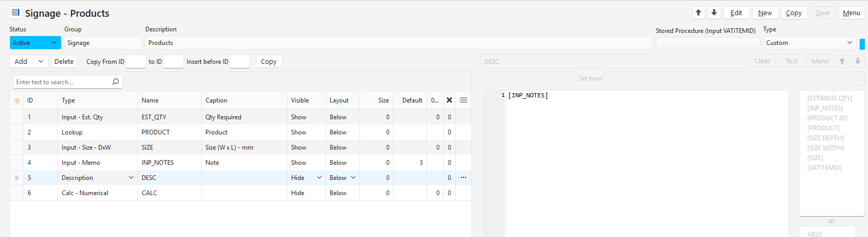This screenshot has width=868, height=237.
Task: Select [VATITEMID] in variable list
Action: [x=825, y=168]
